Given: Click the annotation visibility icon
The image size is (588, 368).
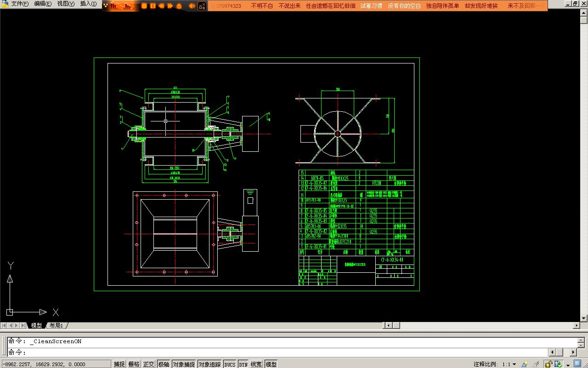Looking at the screenshot, I should [525, 364].
